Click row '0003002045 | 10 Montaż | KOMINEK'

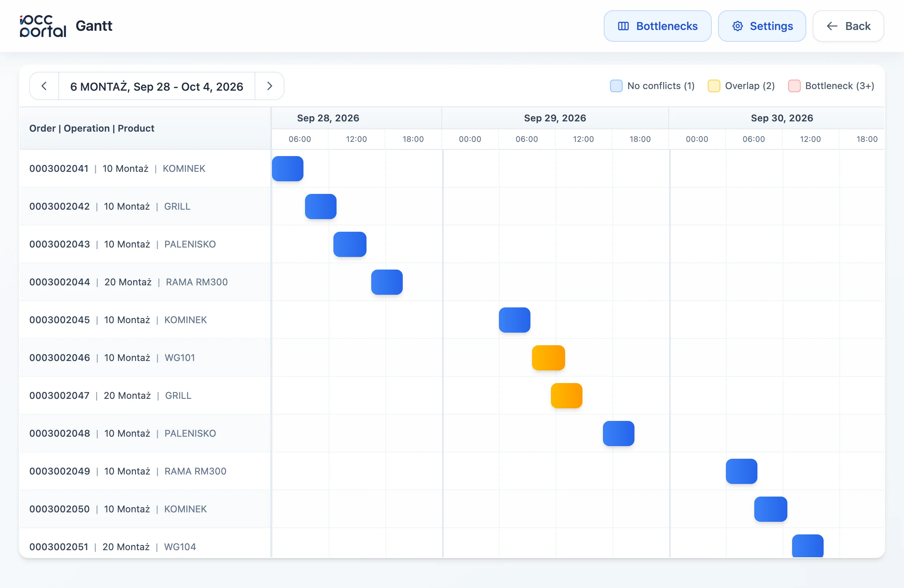(145, 320)
